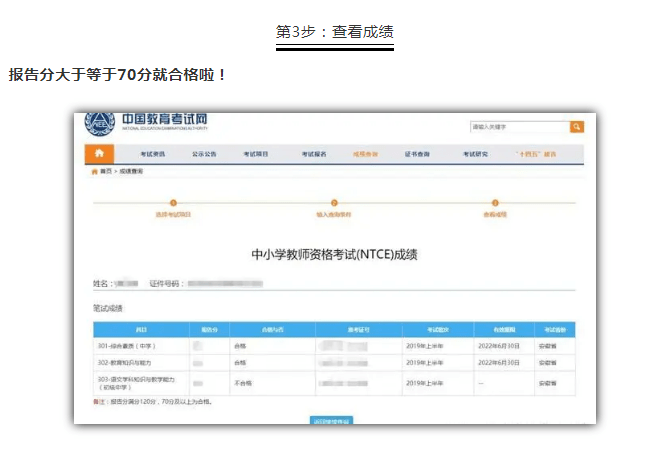Click the 首页 breadcrumb link
Image resolution: width=669 pixels, height=457 pixels.
[x=106, y=171]
